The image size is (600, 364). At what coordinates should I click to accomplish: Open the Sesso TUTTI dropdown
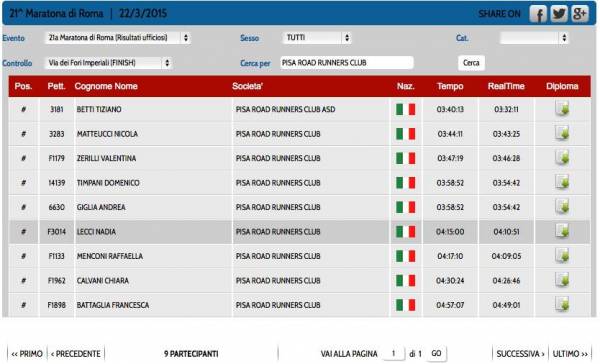click(317, 38)
